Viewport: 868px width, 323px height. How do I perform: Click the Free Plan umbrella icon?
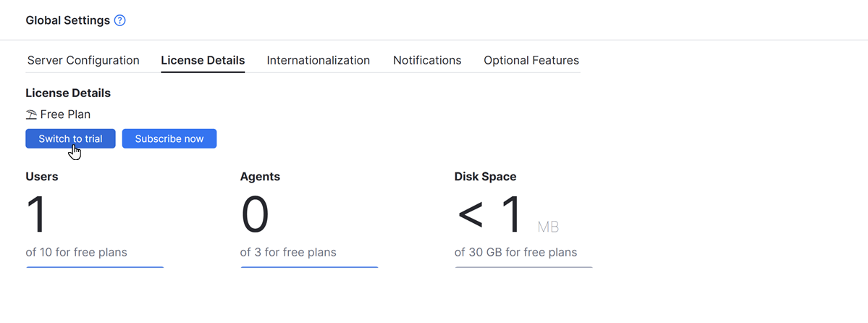(x=31, y=114)
